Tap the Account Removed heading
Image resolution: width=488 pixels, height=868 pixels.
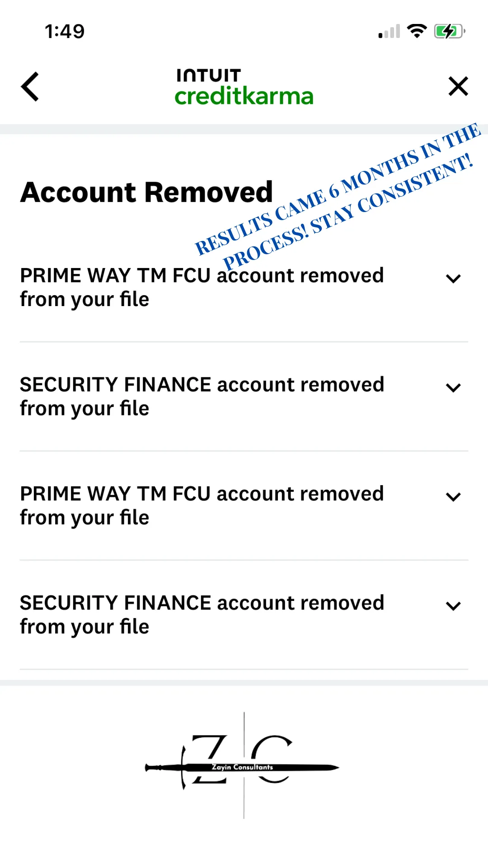(146, 192)
